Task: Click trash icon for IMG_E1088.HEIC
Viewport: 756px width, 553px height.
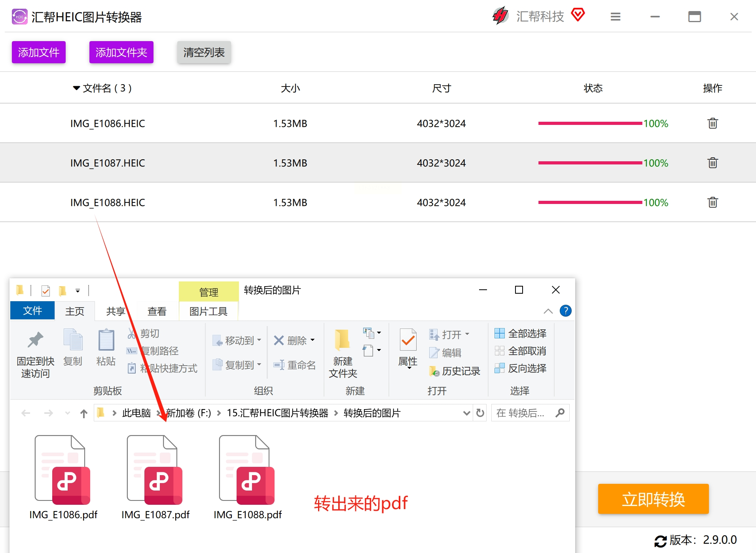Action: 712,202
